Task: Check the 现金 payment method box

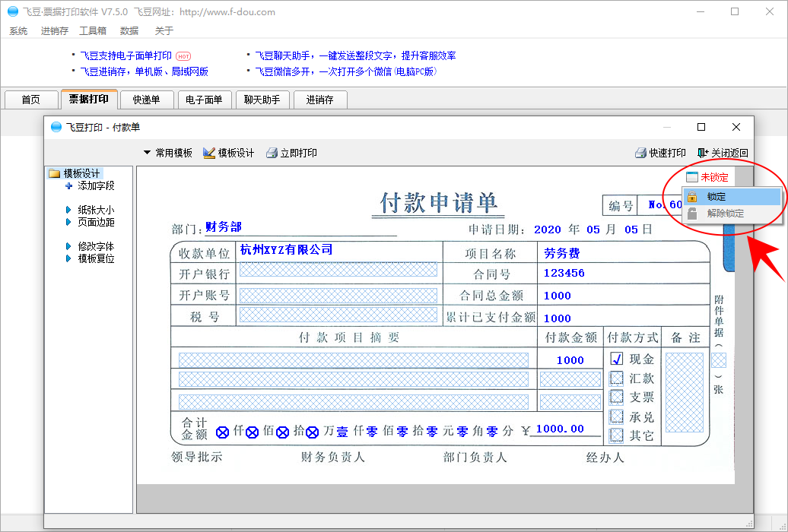Action: click(617, 359)
